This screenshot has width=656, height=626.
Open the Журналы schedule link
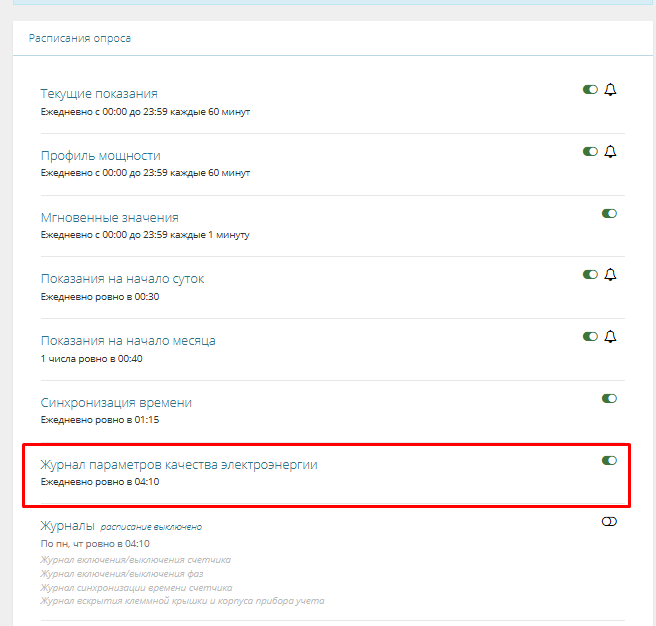[67, 526]
